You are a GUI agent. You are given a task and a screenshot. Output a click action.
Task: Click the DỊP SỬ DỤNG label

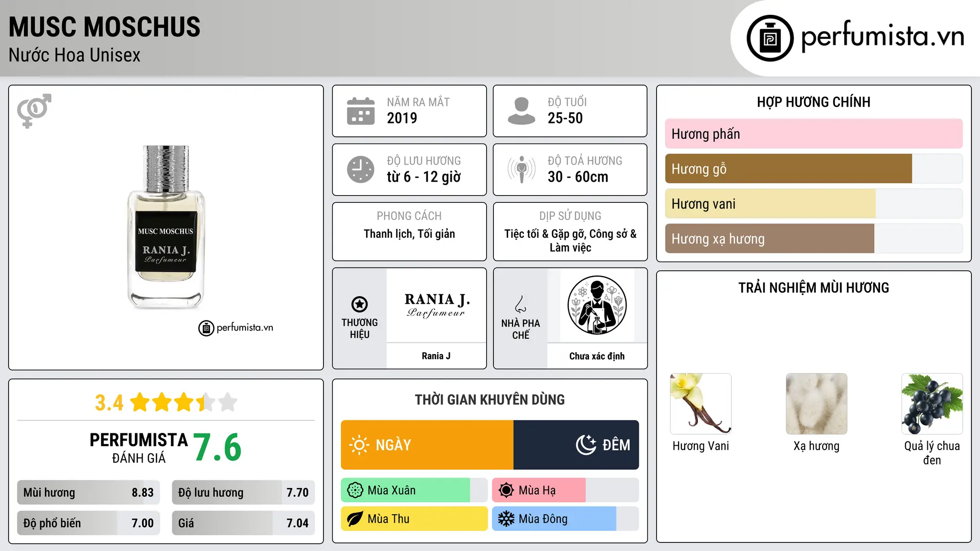[570, 216]
